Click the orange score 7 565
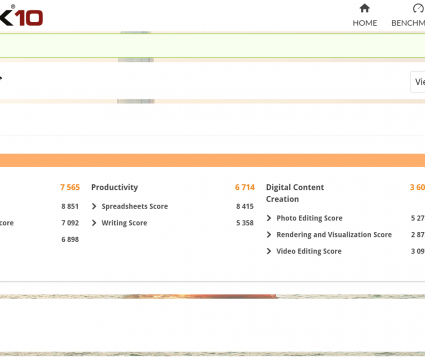This screenshot has width=425, height=360. coord(70,187)
